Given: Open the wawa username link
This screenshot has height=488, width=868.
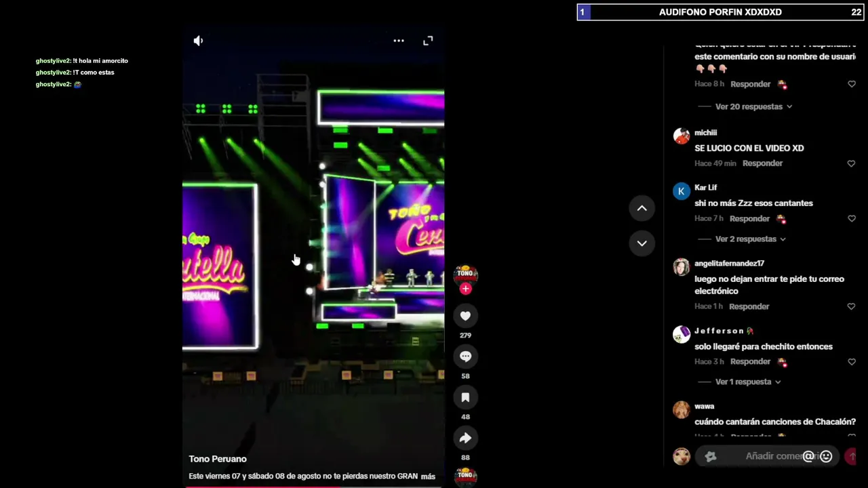Looking at the screenshot, I should coord(704,407).
